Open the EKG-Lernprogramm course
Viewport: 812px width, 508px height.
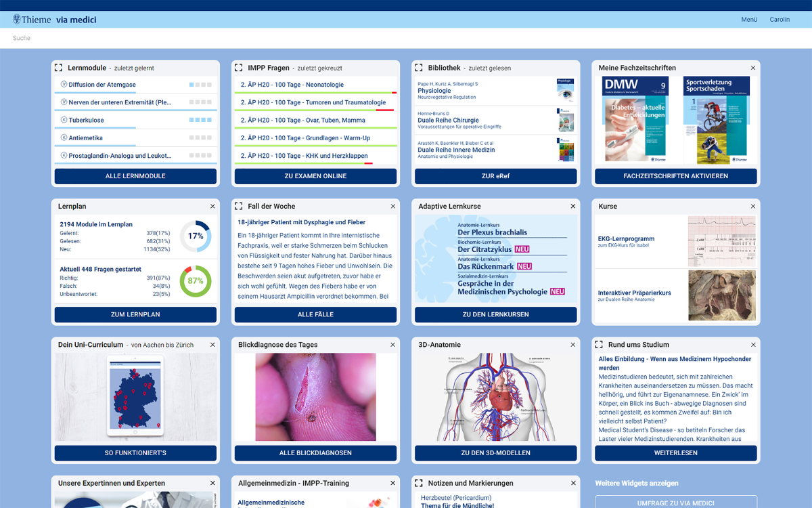[626, 239]
